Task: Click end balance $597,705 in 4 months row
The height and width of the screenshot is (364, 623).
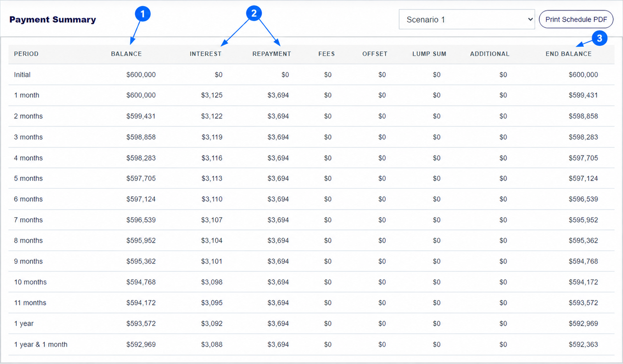Action: [x=583, y=158]
